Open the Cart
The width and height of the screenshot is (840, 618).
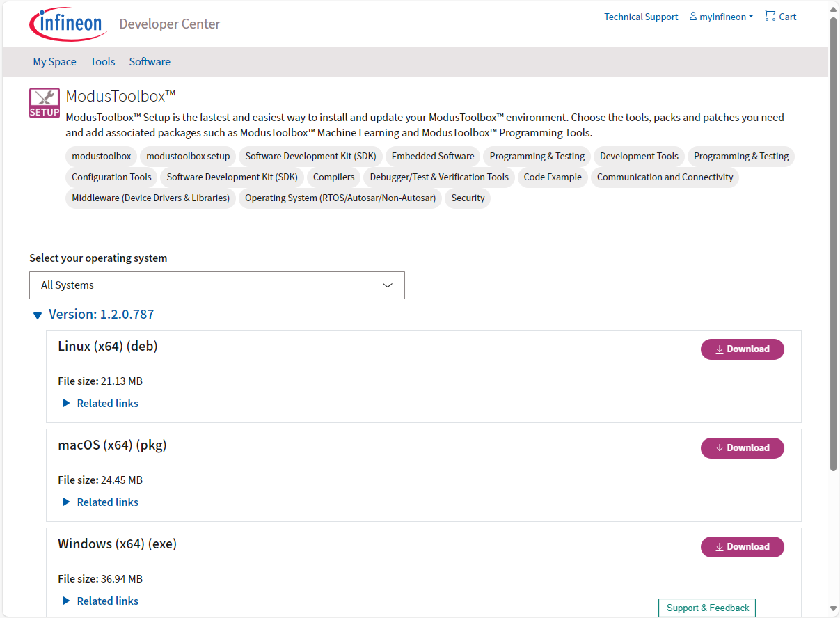click(x=780, y=16)
